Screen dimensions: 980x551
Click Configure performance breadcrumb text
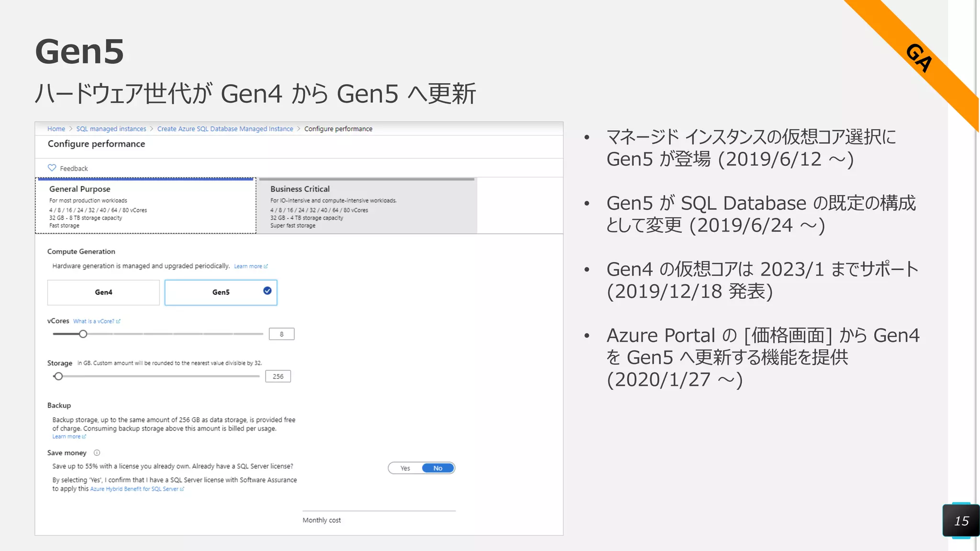(338, 129)
